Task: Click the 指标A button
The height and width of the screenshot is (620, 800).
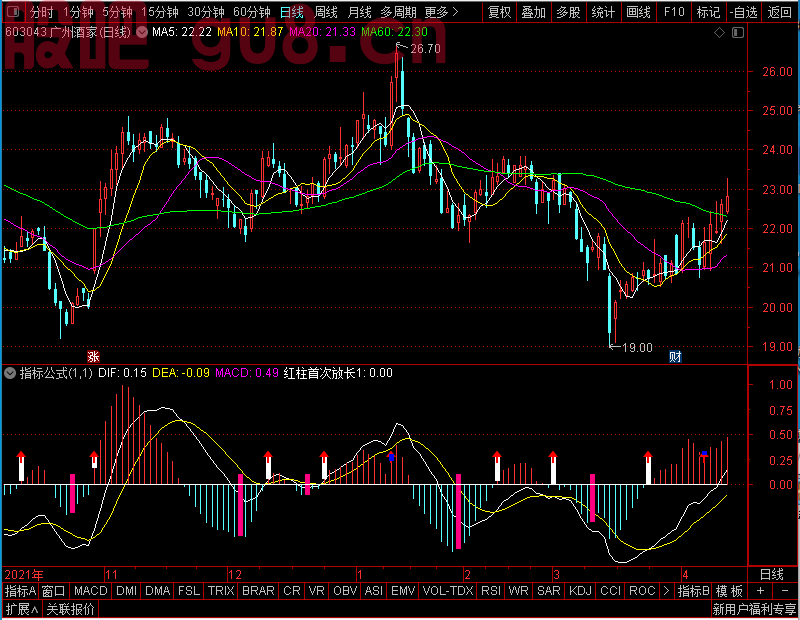Action: (20, 591)
